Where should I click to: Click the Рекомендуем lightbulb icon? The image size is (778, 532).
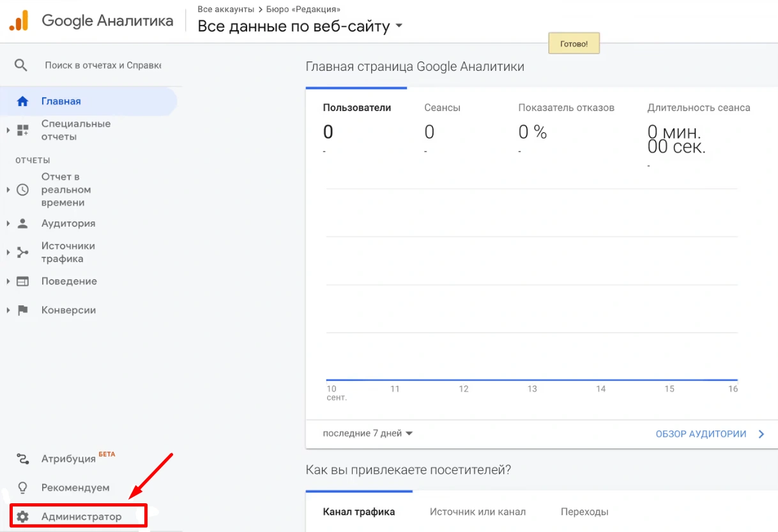(x=23, y=488)
